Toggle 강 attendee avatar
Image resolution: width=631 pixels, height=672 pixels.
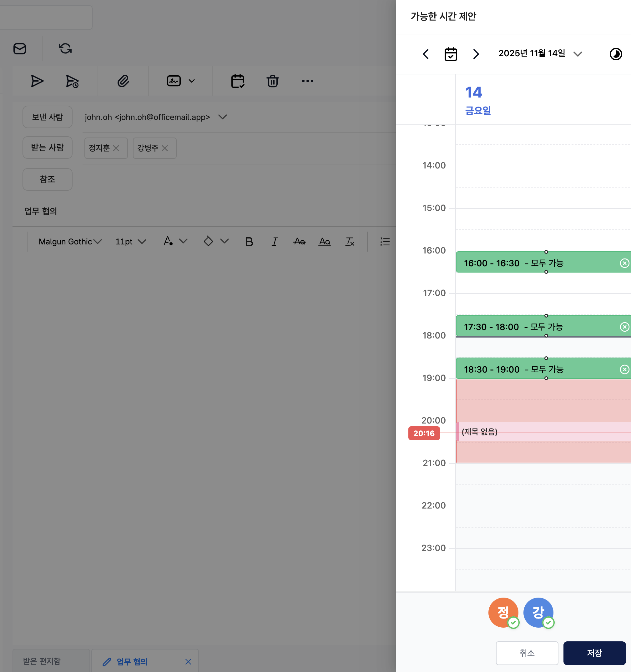(x=538, y=612)
